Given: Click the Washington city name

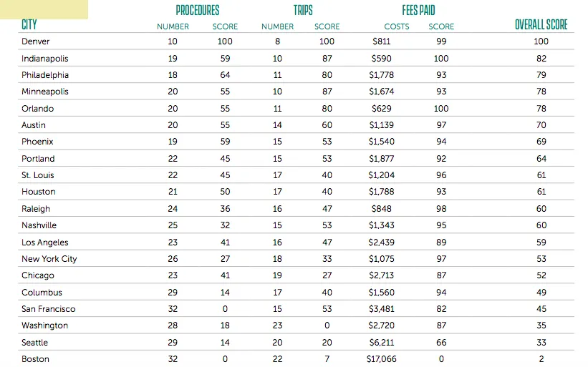Looking at the screenshot, I should pos(44,326).
